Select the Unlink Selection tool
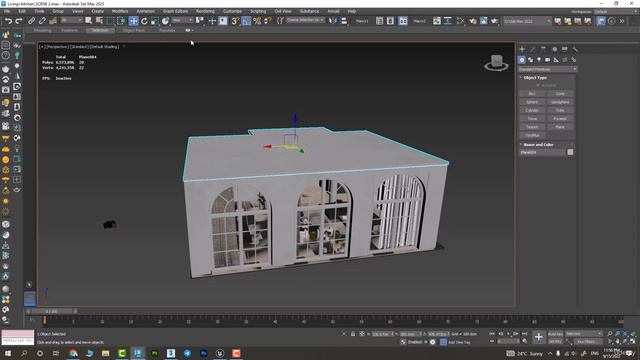 click(42, 21)
